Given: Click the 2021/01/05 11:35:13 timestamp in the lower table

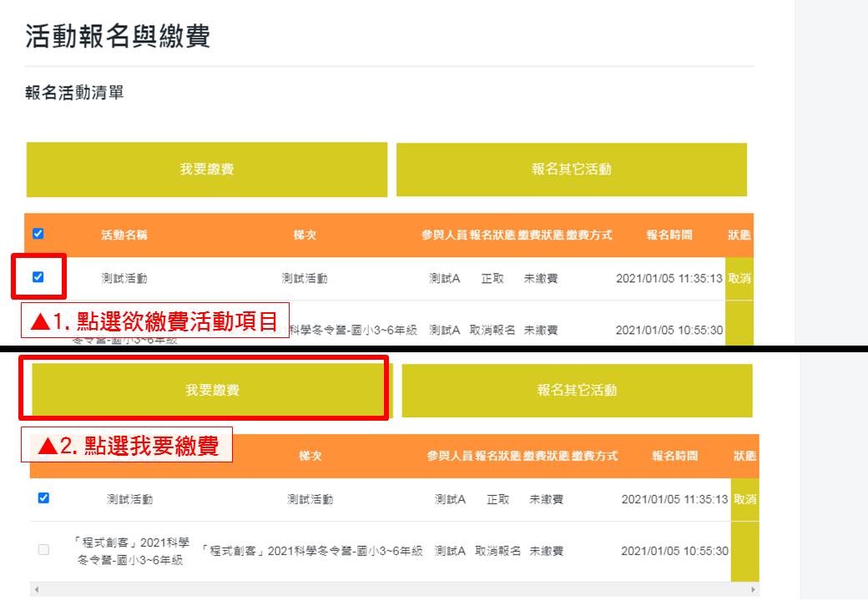Looking at the screenshot, I should [675, 499].
